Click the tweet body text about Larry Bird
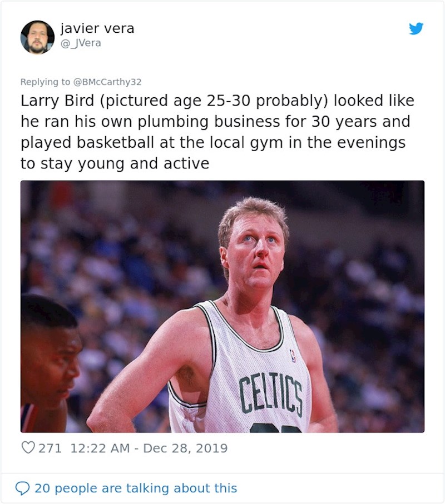 click(x=217, y=132)
